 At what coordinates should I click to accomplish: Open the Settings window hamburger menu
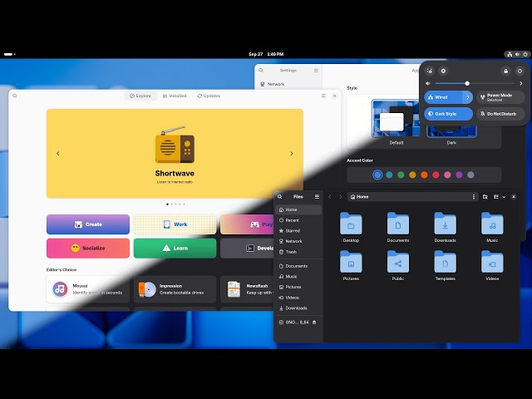316,70
